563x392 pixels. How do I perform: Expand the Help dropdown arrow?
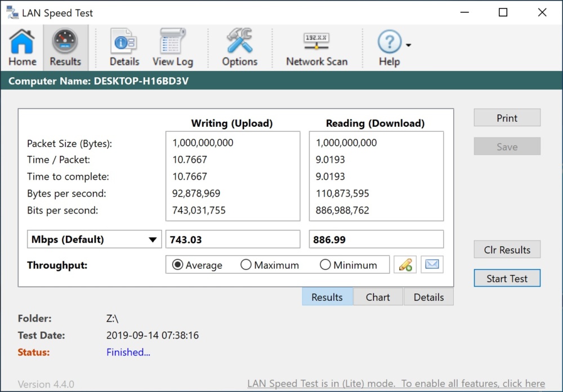(409, 45)
